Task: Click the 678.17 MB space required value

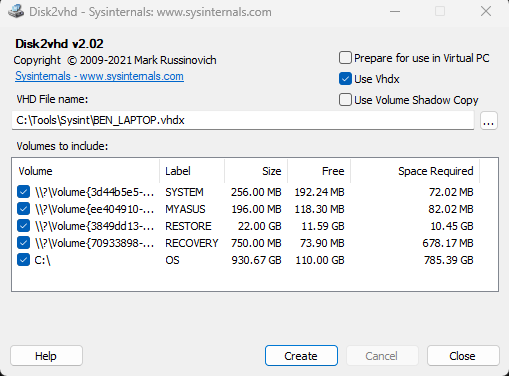Action: point(448,243)
